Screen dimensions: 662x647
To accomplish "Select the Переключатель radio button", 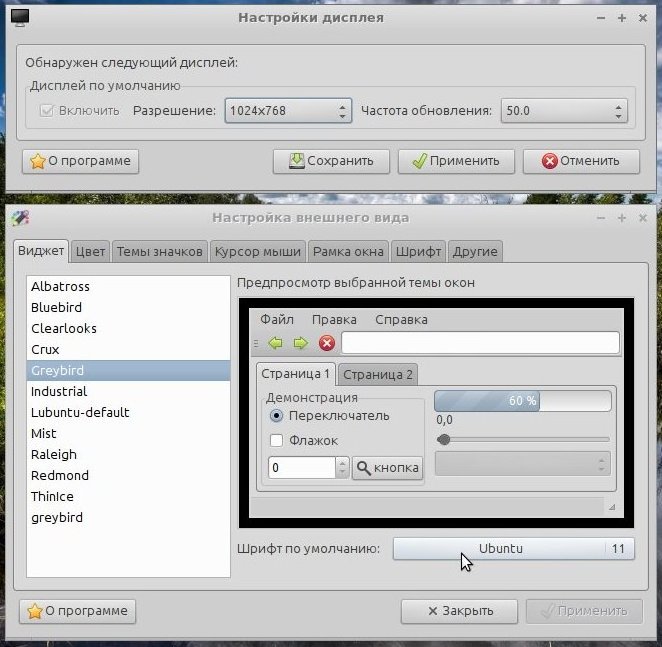I will 277,416.
